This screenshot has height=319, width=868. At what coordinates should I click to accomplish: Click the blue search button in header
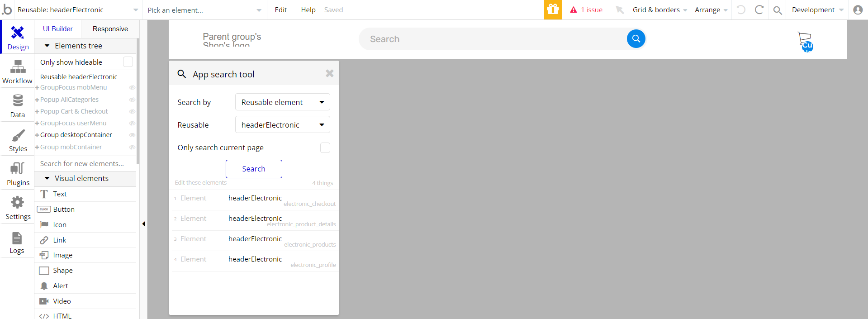tap(636, 38)
